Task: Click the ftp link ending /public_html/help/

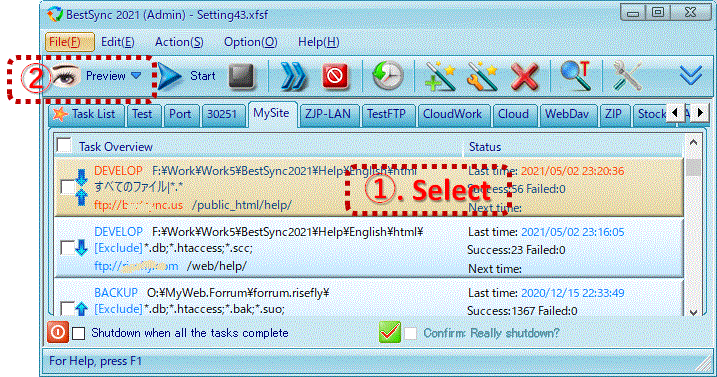Action: click(193, 205)
